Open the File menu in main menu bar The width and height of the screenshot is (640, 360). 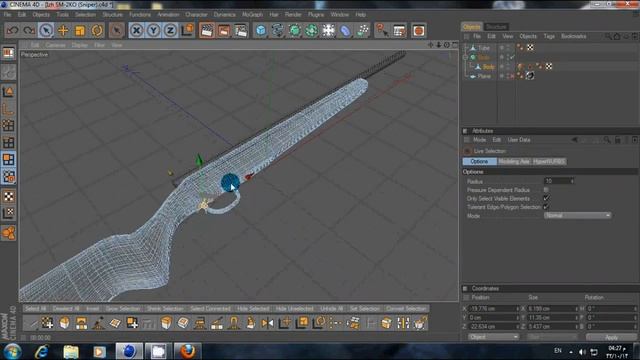[x=7, y=14]
